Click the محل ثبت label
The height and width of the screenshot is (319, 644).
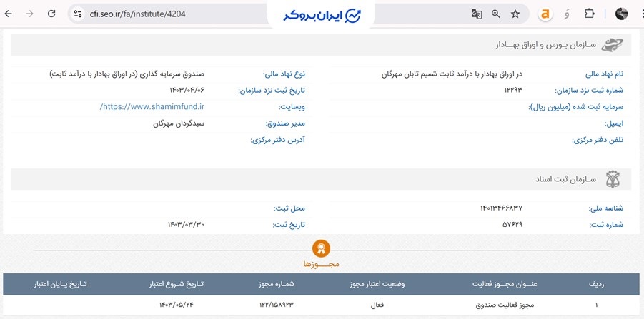(x=289, y=208)
